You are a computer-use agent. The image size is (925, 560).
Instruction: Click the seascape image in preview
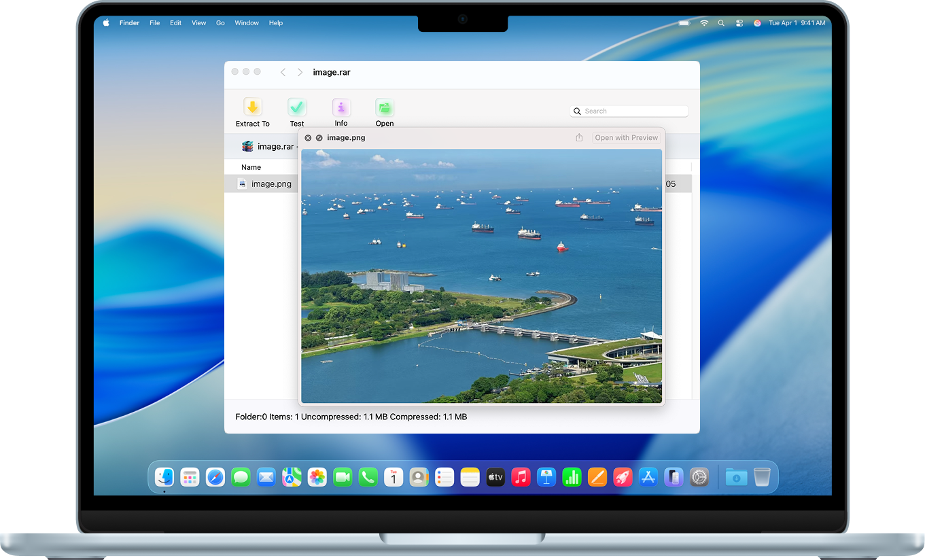tap(481, 276)
